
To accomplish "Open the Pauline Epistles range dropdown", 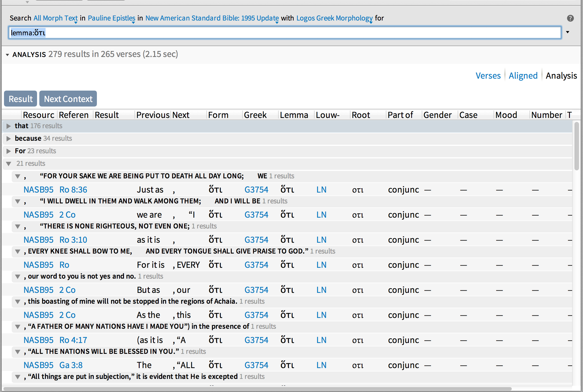I will pyautogui.click(x=111, y=18).
